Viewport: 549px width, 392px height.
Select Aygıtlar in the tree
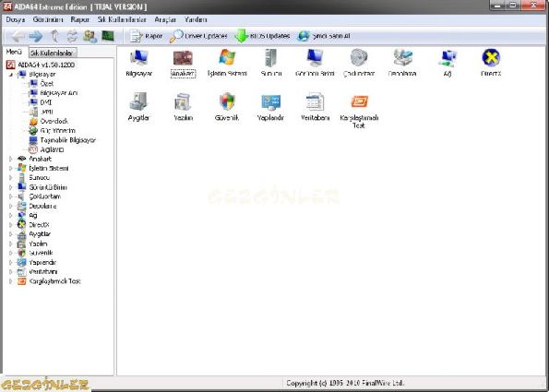[x=34, y=234]
